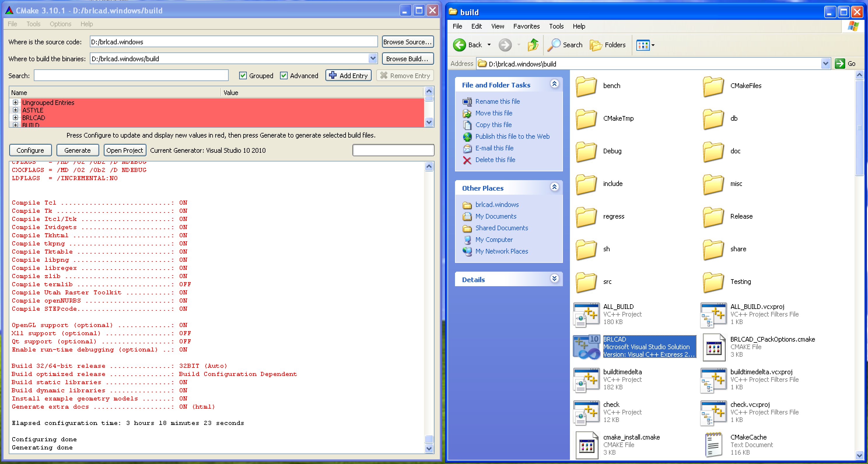Expand the ASTYLE tree node
The width and height of the screenshot is (868, 464).
pos(15,110)
